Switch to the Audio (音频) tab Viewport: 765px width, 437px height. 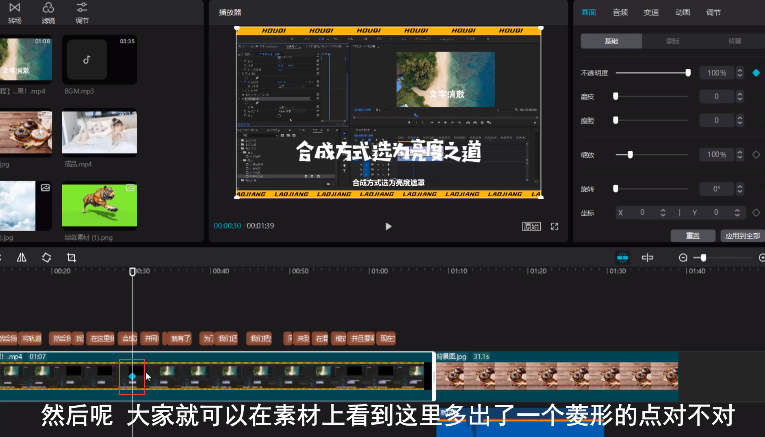(x=620, y=12)
